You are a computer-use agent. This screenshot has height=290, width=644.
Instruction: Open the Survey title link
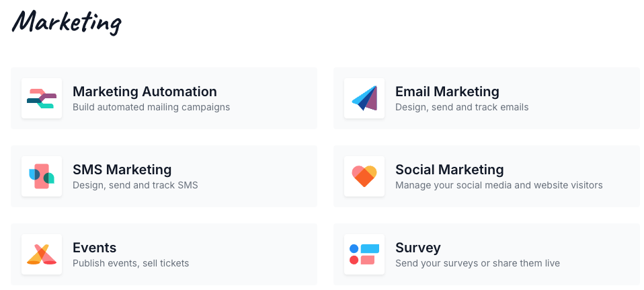point(417,248)
